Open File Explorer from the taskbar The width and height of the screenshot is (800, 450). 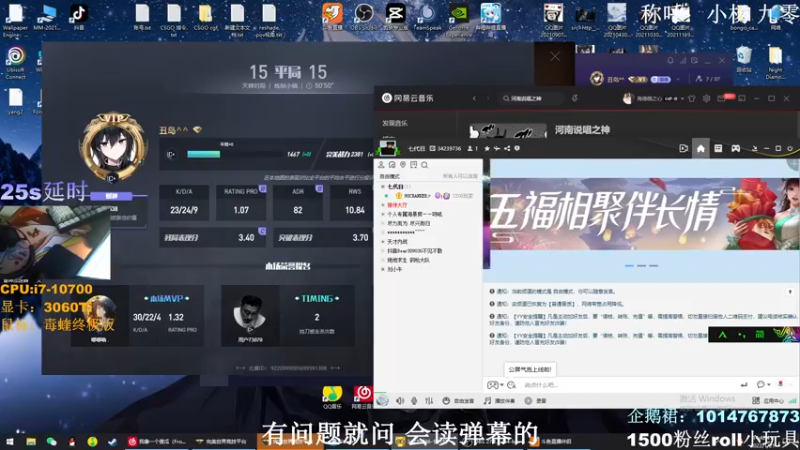click(x=31, y=441)
